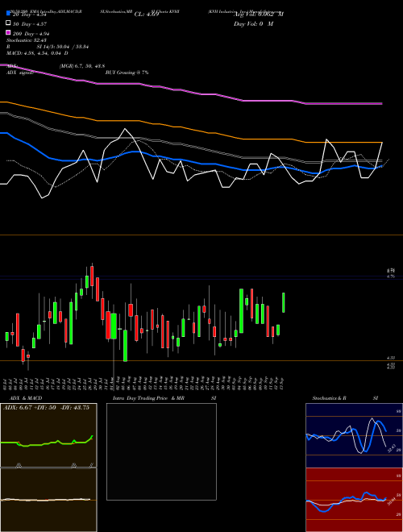Click the 'MACD: 4.58, 4.54, 0.04 D' line
The height and width of the screenshot is (532, 403).
point(37,53)
